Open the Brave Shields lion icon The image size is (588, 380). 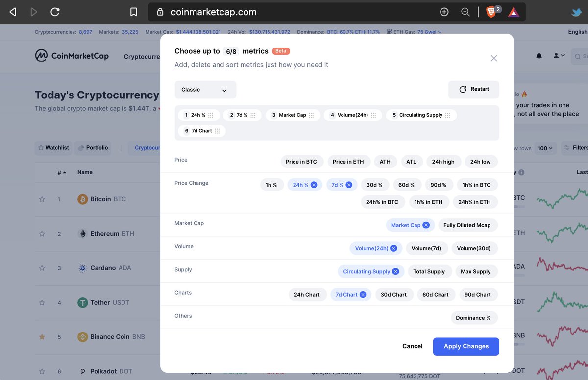pos(491,12)
